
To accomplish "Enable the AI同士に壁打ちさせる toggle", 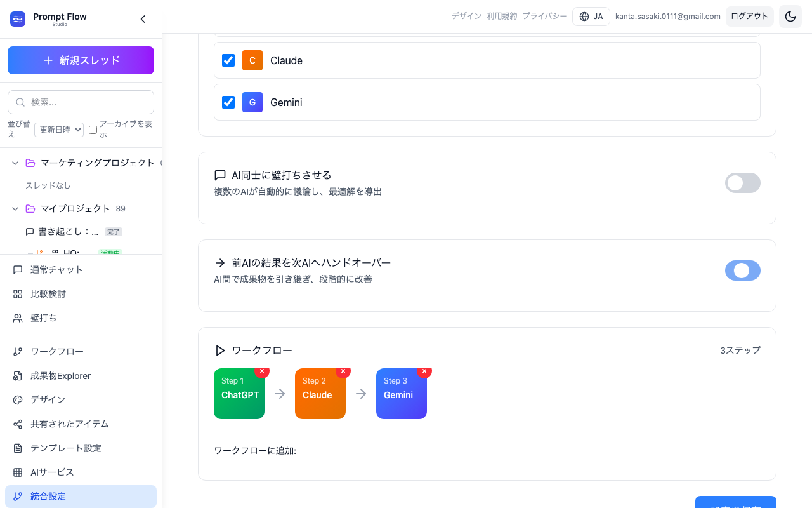I will (x=743, y=183).
